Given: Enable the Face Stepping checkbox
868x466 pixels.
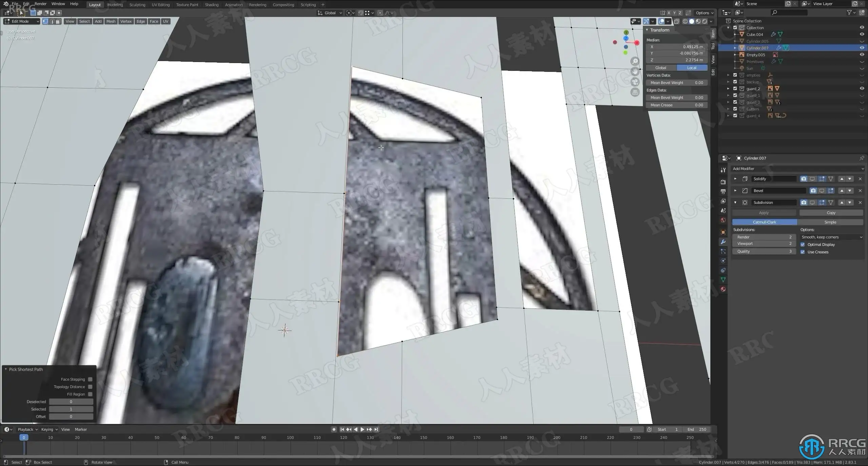Looking at the screenshot, I should (90, 379).
